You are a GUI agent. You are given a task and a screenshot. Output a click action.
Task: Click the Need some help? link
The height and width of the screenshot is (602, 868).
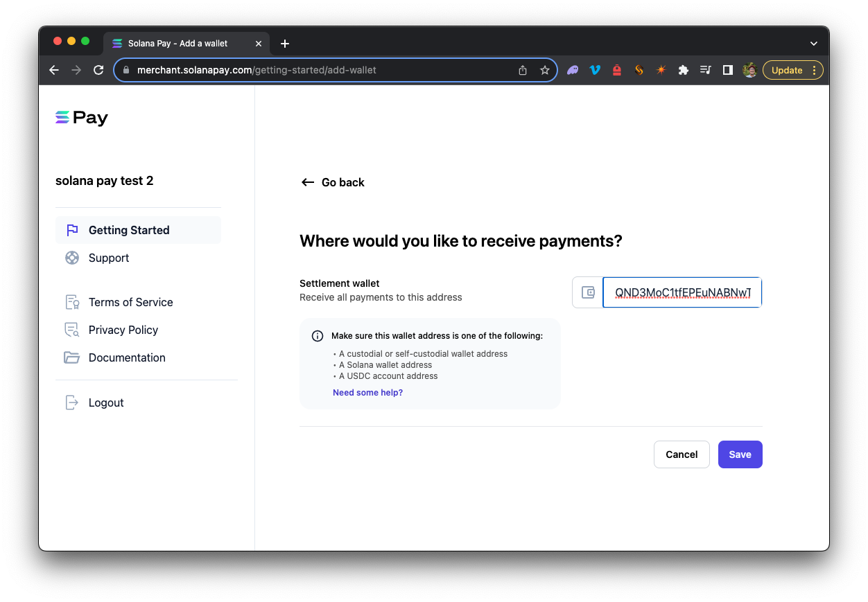click(367, 393)
